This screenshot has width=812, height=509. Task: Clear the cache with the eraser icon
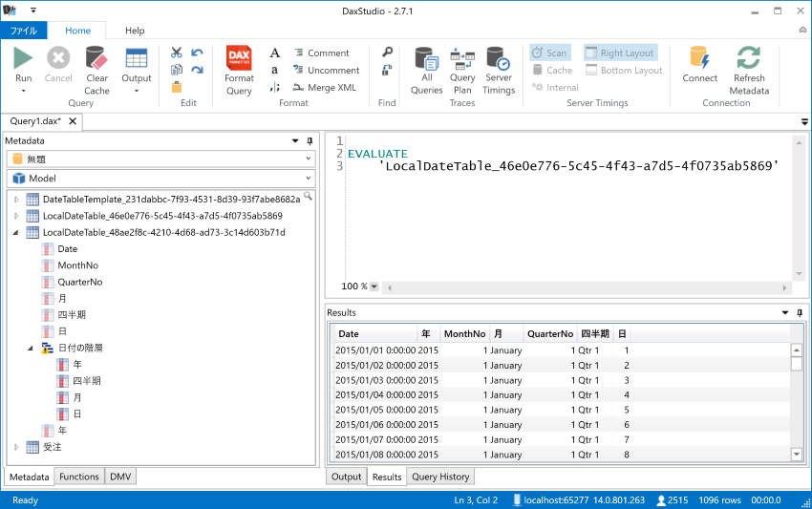point(96,71)
